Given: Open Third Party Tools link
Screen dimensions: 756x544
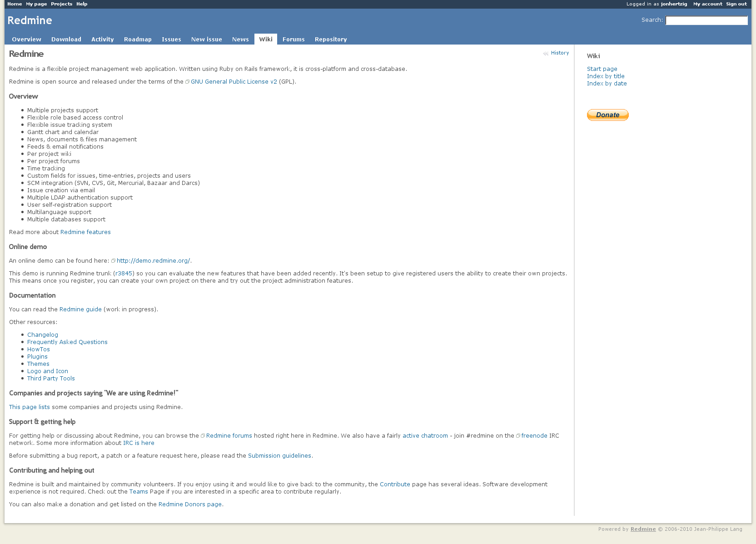Looking at the screenshot, I should click(x=51, y=379).
